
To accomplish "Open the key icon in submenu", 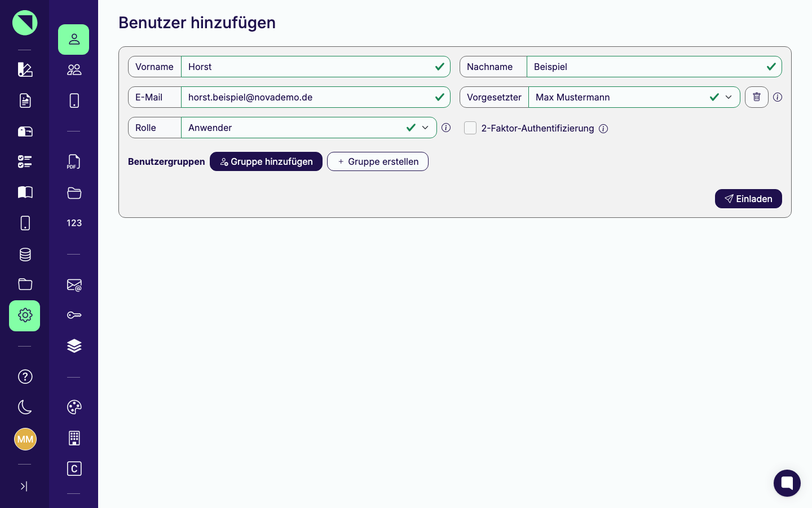I will 74,315.
